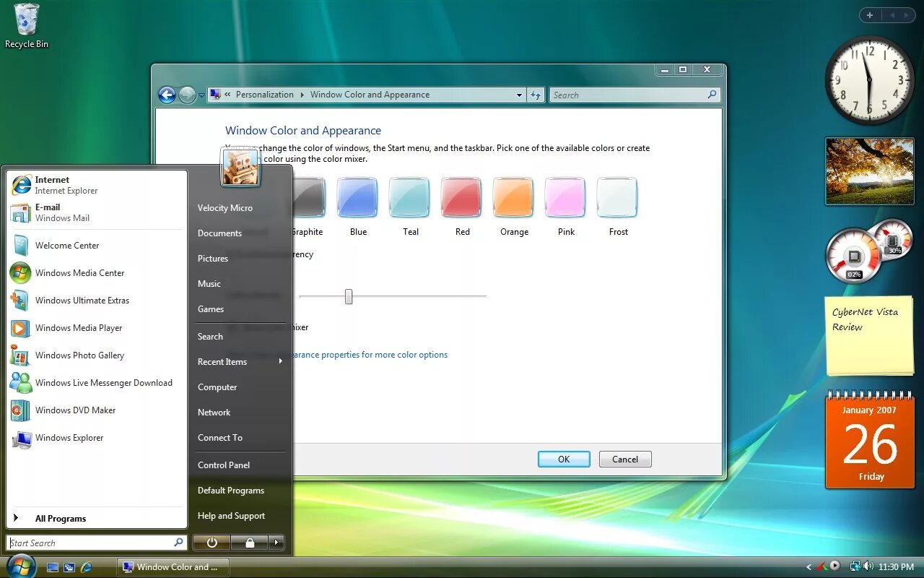
Task: Open Internet Explorer from Start menu
Action: 97,185
